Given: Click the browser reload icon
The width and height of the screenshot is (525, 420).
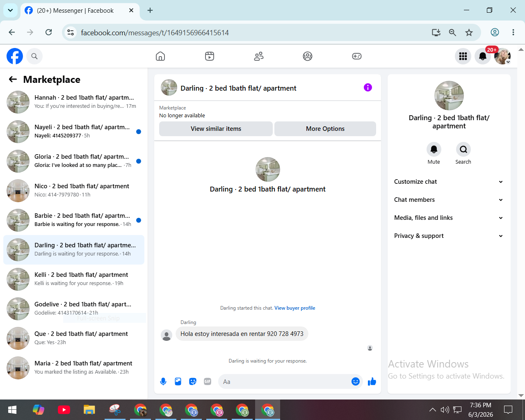Looking at the screenshot, I should pyautogui.click(x=48, y=32).
